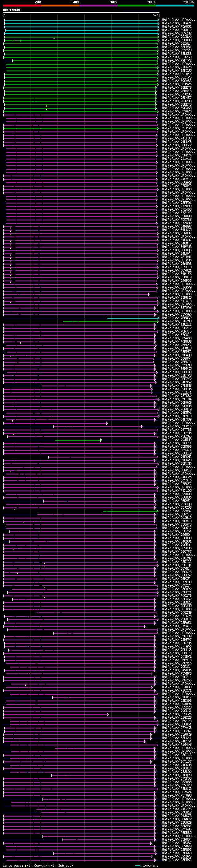Viewport: 197px width, 868px height.
Task: Click the UniRef100_Q6ZIV5 hit name
Action: (177, 78)
